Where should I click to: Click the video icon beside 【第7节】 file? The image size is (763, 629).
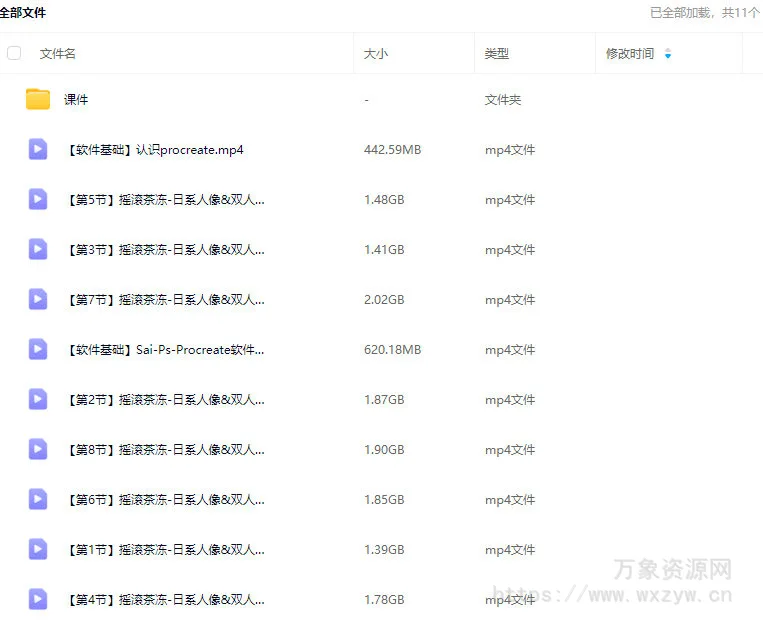click(38, 299)
